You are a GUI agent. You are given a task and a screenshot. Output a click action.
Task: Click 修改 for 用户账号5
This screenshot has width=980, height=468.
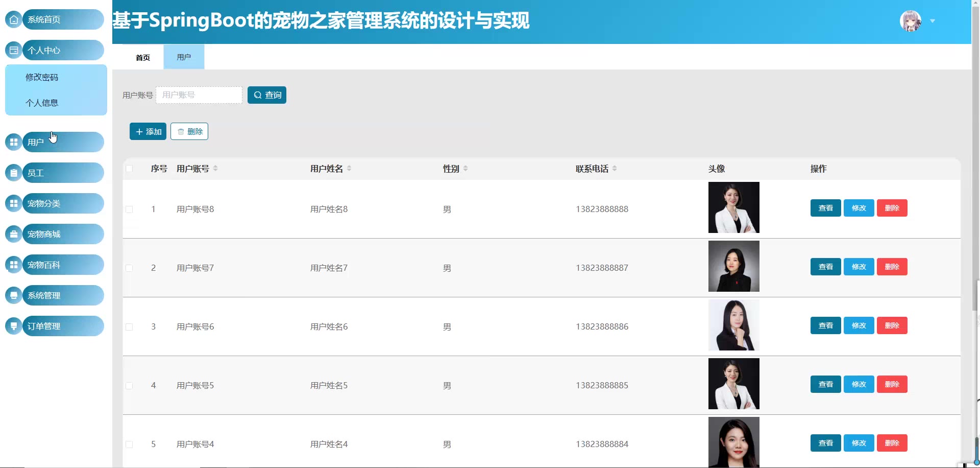point(859,384)
